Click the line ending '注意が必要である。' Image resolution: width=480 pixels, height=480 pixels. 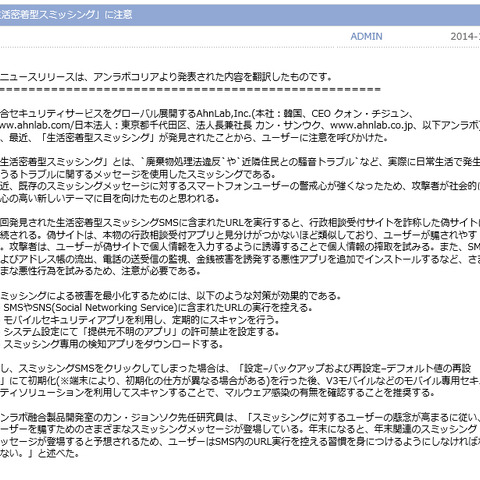101,271
